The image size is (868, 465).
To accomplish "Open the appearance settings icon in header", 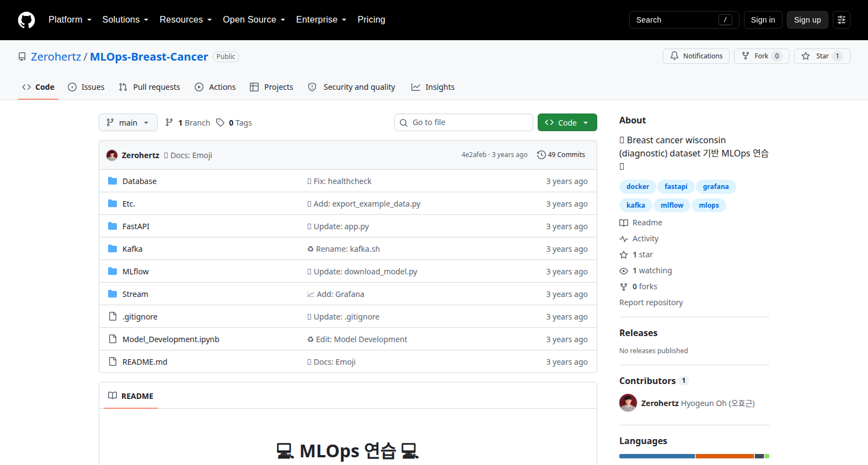I will [x=842, y=20].
